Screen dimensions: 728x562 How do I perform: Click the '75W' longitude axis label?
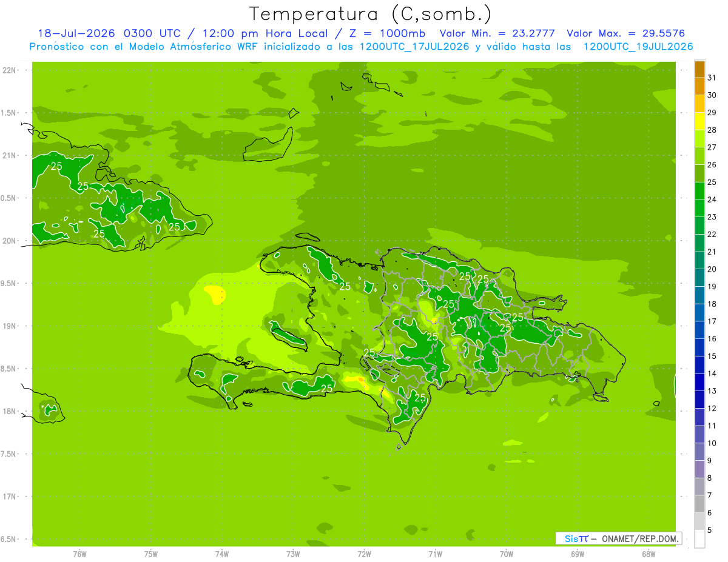151,554
